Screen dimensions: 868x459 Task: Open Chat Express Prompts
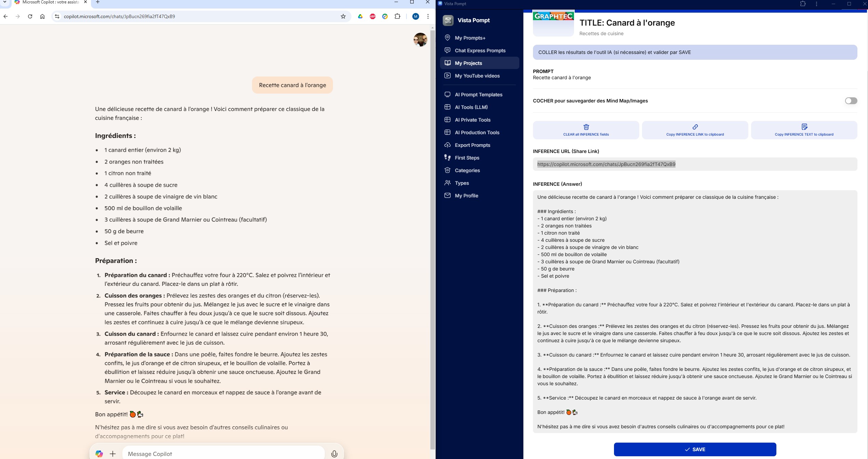point(479,51)
